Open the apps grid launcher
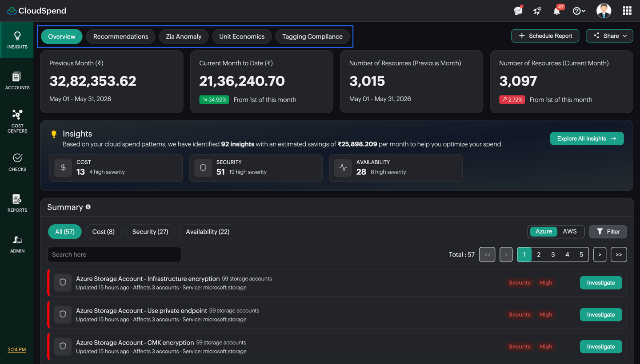The height and width of the screenshot is (364, 640). pos(627,11)
